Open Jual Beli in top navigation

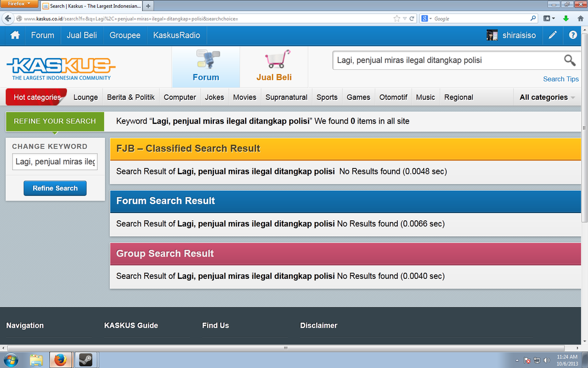[82, 35]
